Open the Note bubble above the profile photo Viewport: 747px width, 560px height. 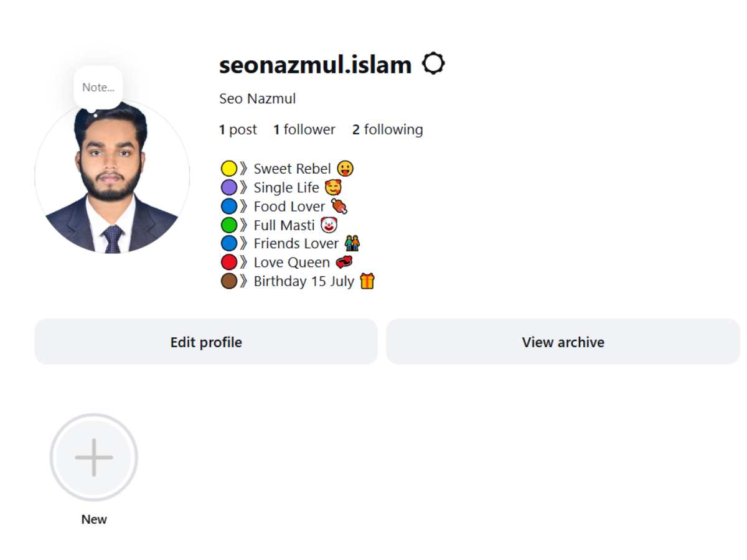pos(98,87)
